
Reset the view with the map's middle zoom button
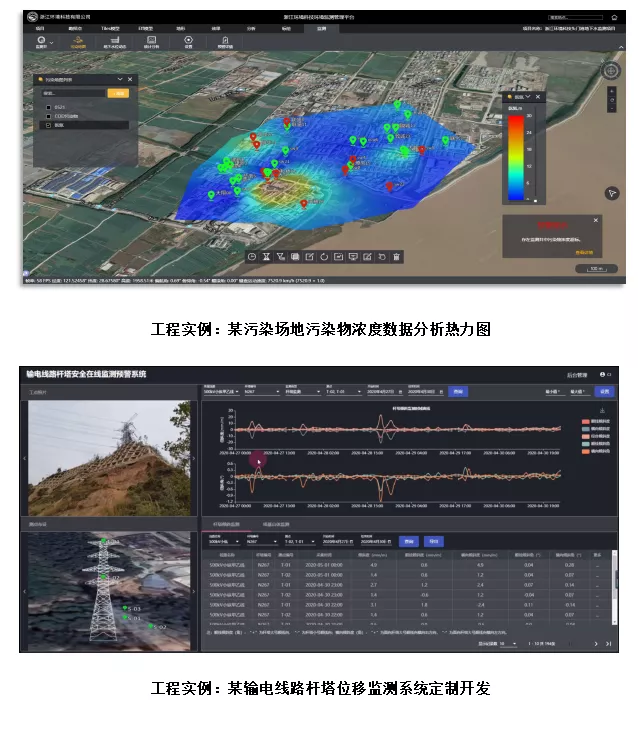pyautogui.click(x=612, y=100)
